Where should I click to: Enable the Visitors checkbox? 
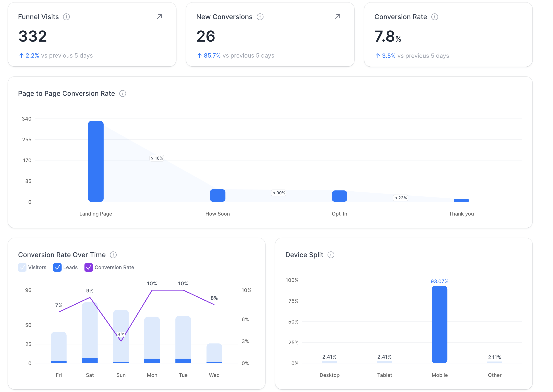[x=22, y=267]
